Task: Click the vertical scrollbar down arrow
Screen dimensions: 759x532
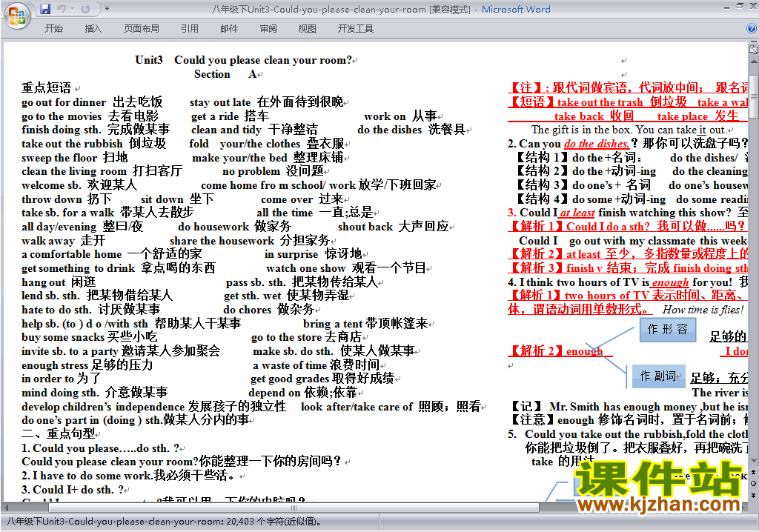Action: pos(754,461)
